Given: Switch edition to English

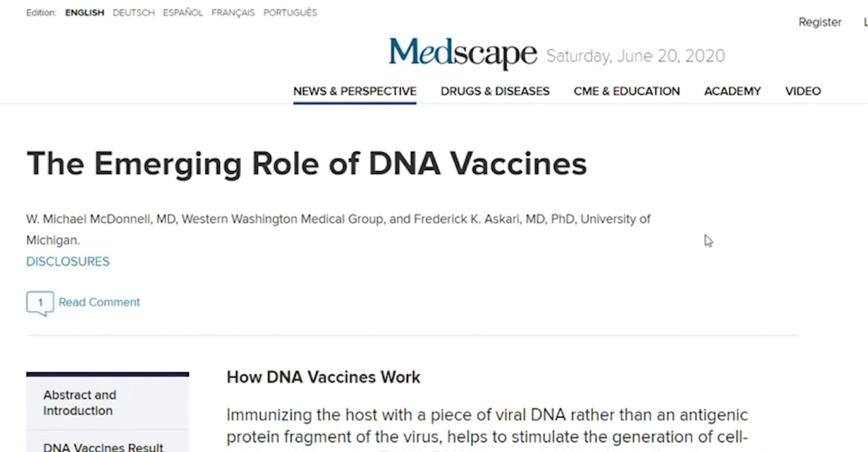Looking at the screenshot, I should click(85, 13).
